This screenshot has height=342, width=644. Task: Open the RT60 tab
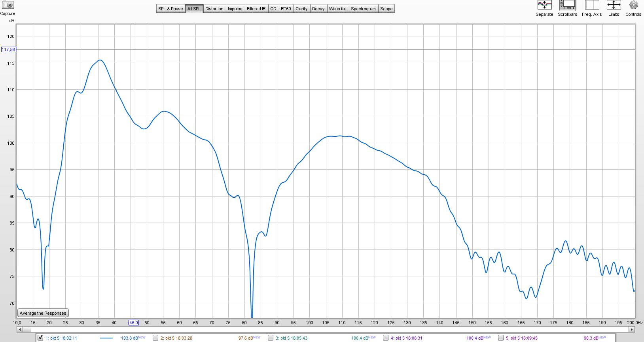click(286, 9)
